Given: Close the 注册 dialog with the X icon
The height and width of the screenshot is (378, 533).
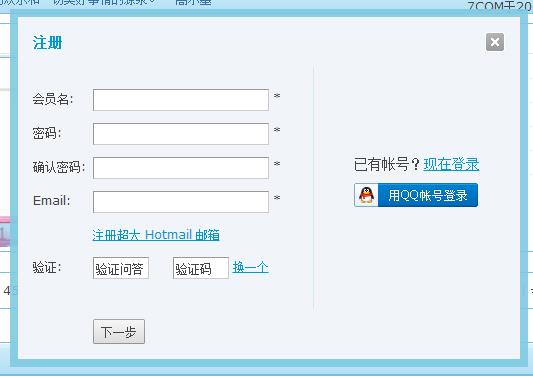Looking at the screenshot, I should coord(495,42).
